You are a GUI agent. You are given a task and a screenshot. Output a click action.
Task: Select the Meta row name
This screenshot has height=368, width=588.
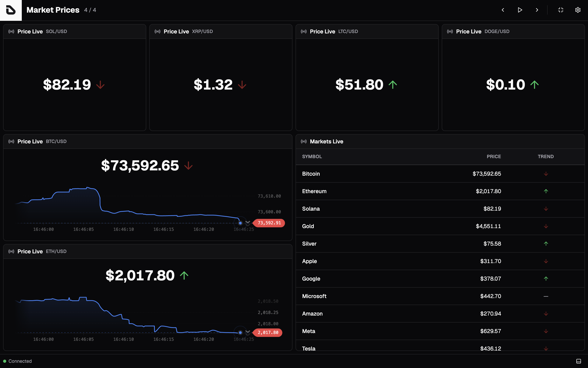309,331
